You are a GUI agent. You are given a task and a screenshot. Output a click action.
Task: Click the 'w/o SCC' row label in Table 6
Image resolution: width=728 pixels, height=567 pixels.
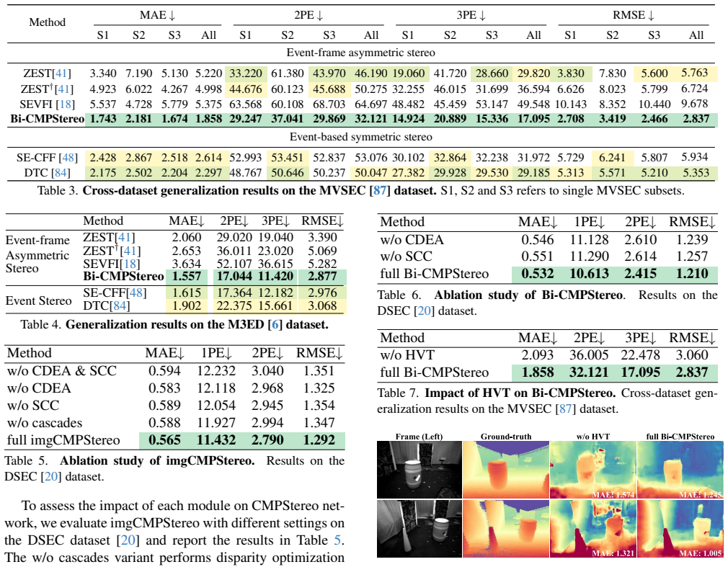tap(407, 256)
